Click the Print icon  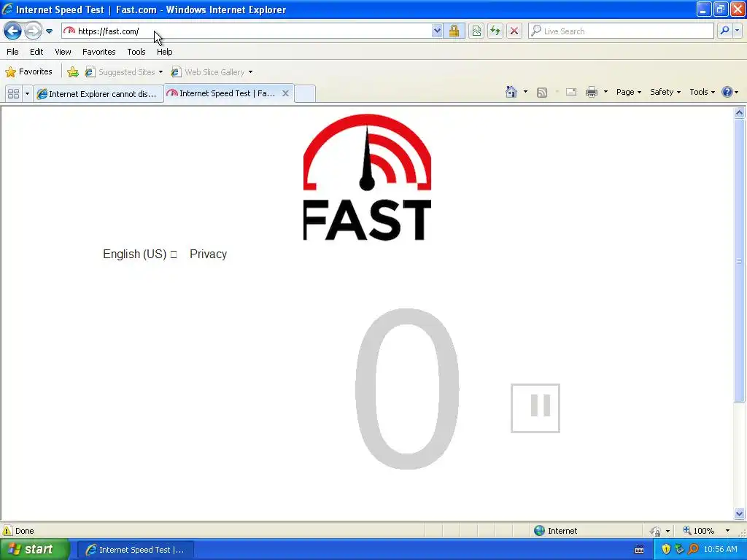click(x=591, y=92)
